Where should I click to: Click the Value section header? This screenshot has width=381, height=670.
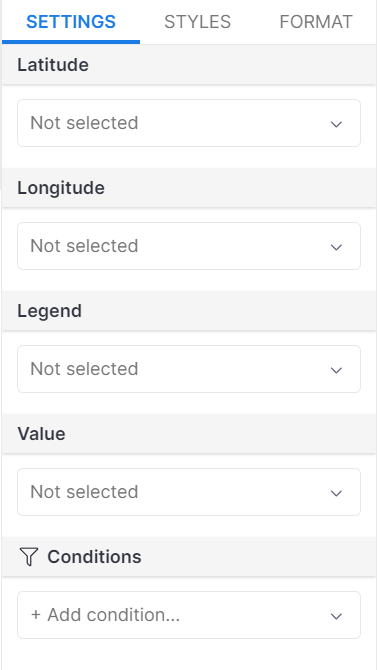coord(189,434)
